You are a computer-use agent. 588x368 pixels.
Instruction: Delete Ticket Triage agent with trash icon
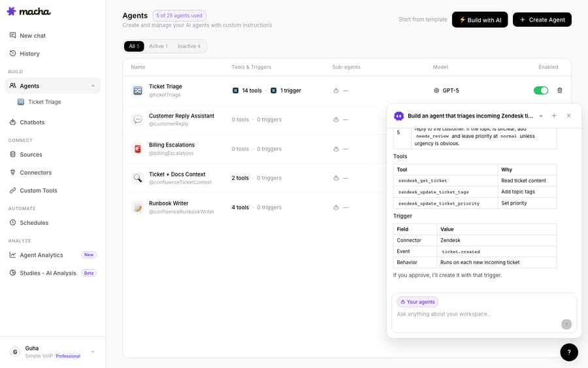point(559,90)
